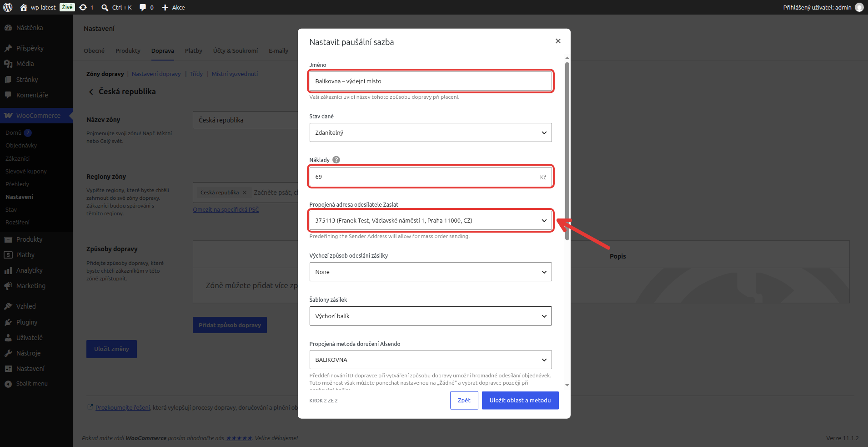Switch to the Obecné settings tab

[94, 51]
